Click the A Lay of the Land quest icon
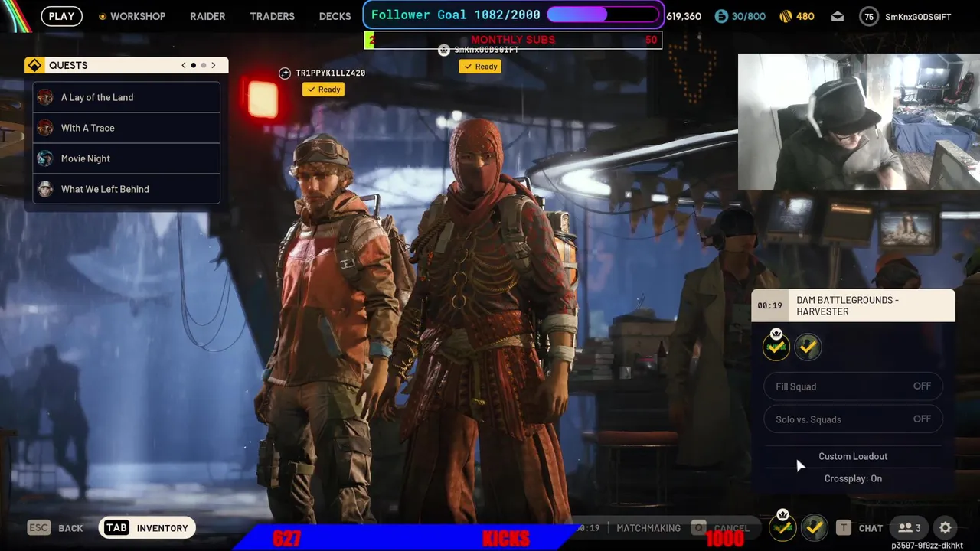The width and height of the screenshot is (980, 551). click(x=45, y=97)
